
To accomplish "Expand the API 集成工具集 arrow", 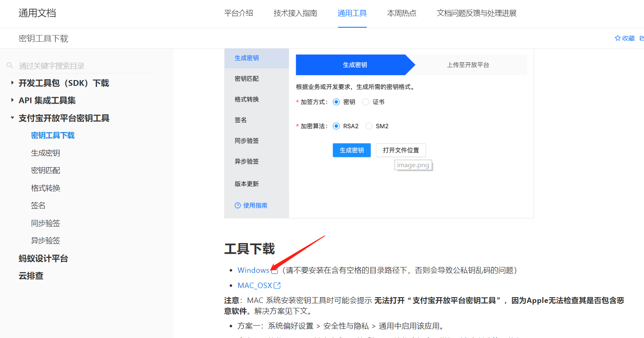I will (12, 100).
